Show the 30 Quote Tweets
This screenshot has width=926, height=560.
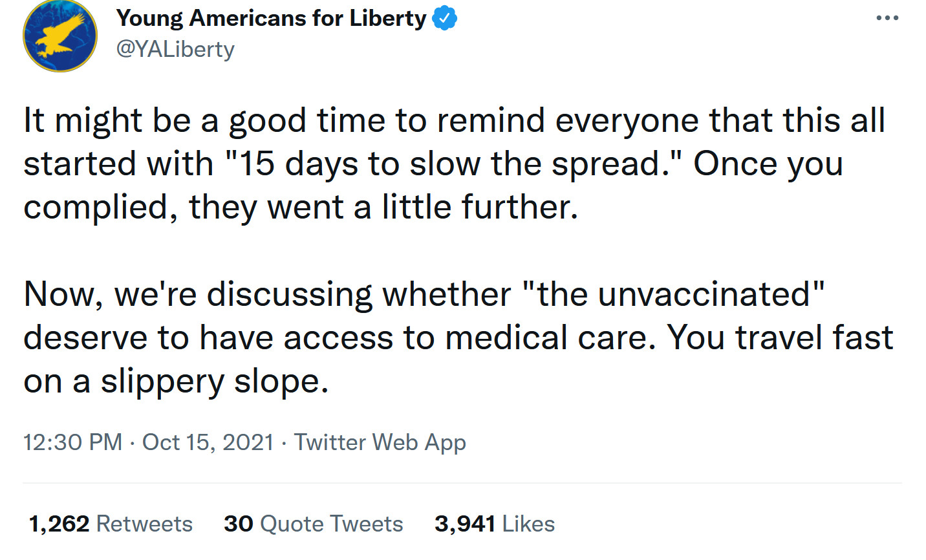coord(313,524)
